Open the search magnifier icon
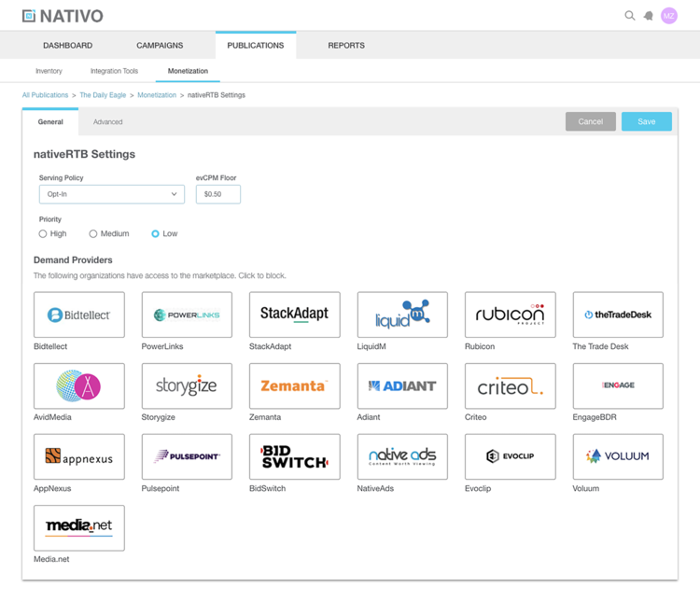 pos(629,16)
